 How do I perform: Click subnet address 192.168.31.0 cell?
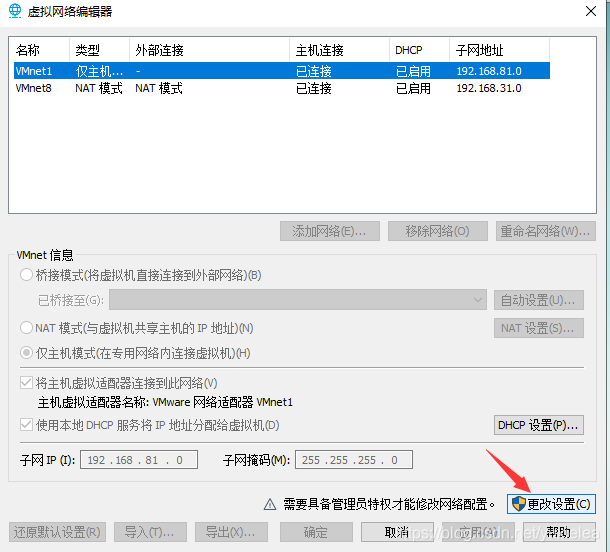point(489,88)
